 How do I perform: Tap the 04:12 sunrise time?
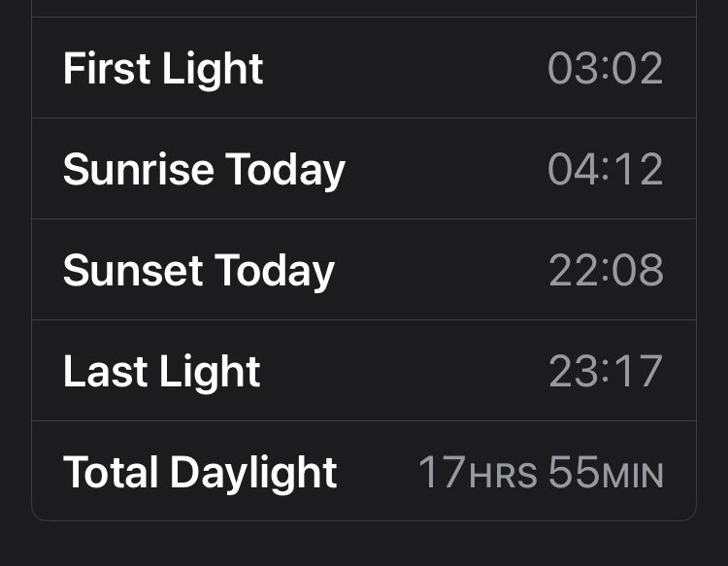[606, 169]
